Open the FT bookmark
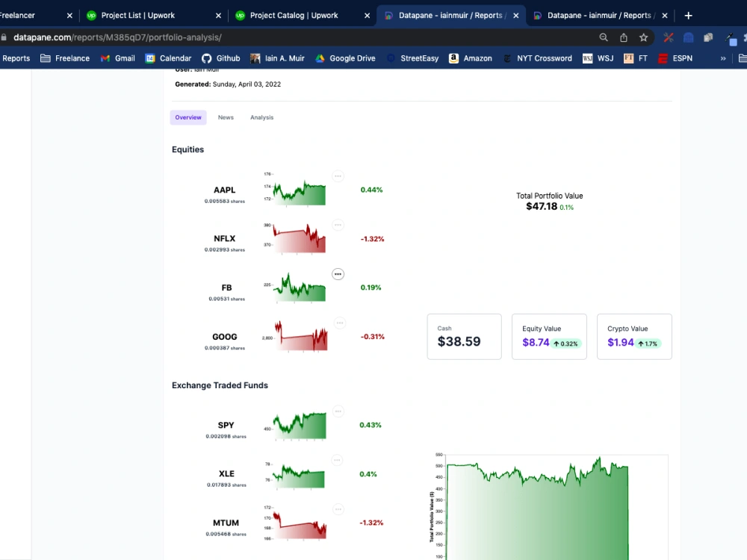Image resolution: width=747 pixels, height=560 pixels. click(x=636, y=58)
